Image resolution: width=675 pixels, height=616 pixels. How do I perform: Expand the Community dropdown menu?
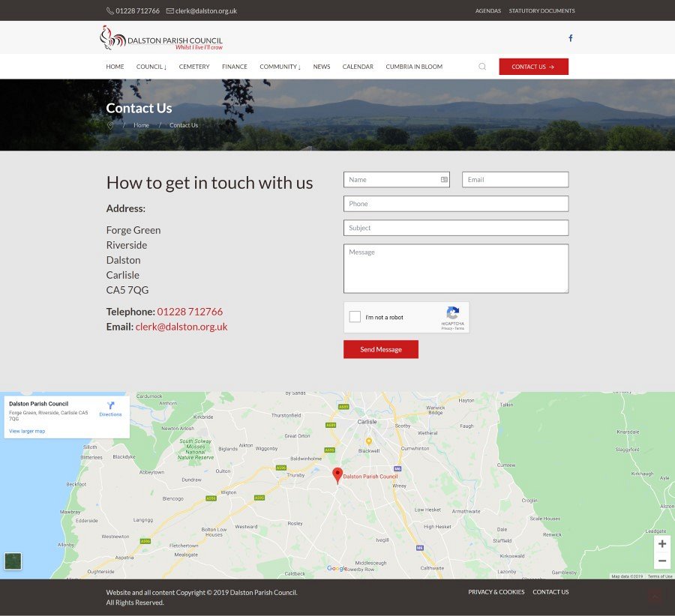(280, 67)
